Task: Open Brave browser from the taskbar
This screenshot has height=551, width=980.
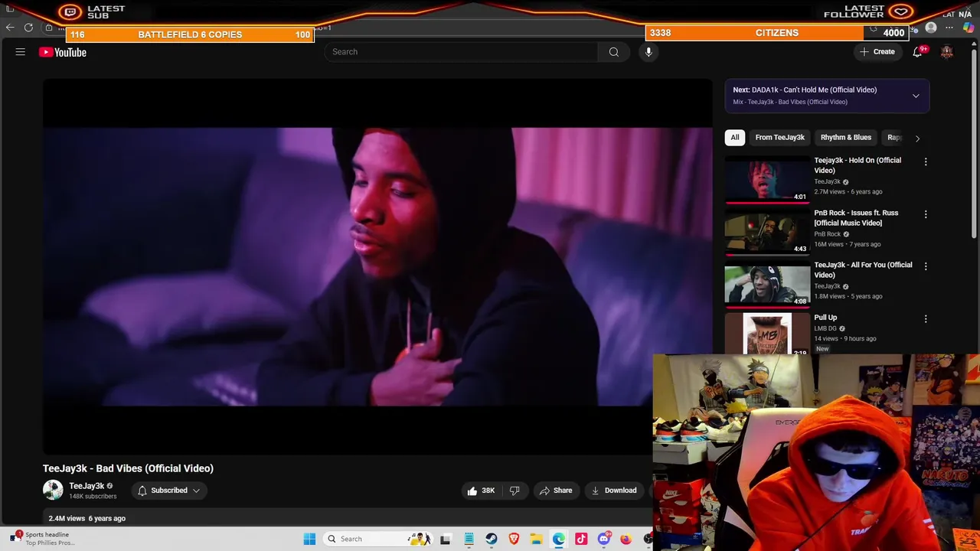Action: pyautogui.click(x=514, y=539)
